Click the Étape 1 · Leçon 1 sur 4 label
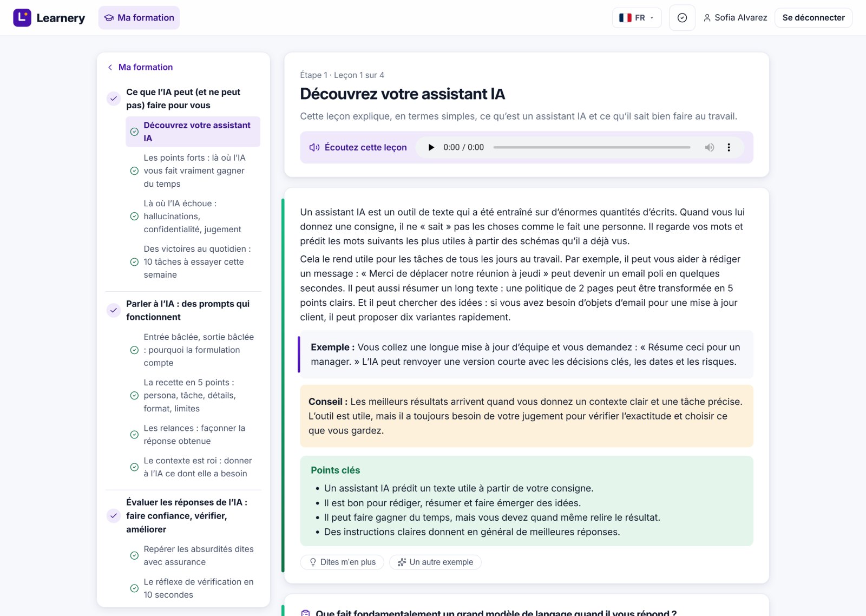The width and height of the screenshot is (866, 616). [342, 75]
